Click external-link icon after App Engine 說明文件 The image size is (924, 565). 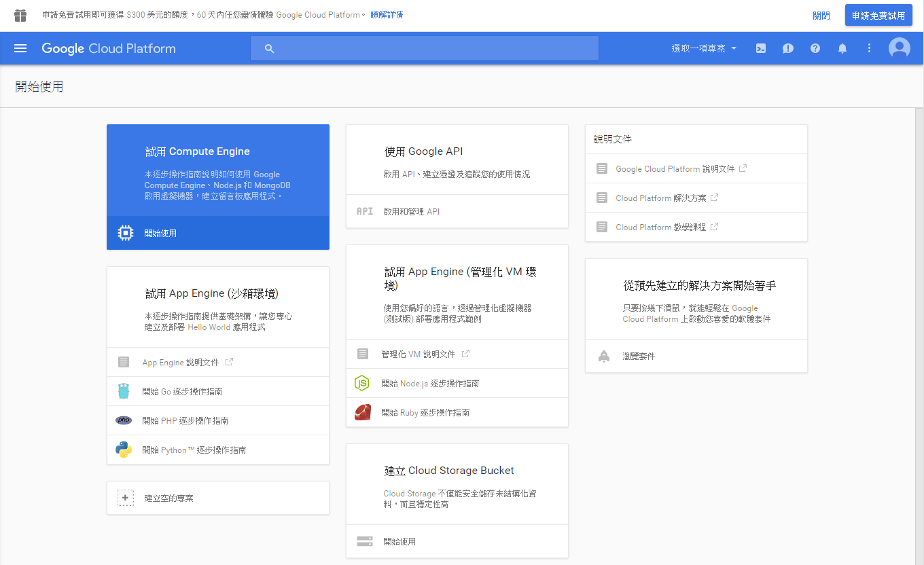click(229, 362)
